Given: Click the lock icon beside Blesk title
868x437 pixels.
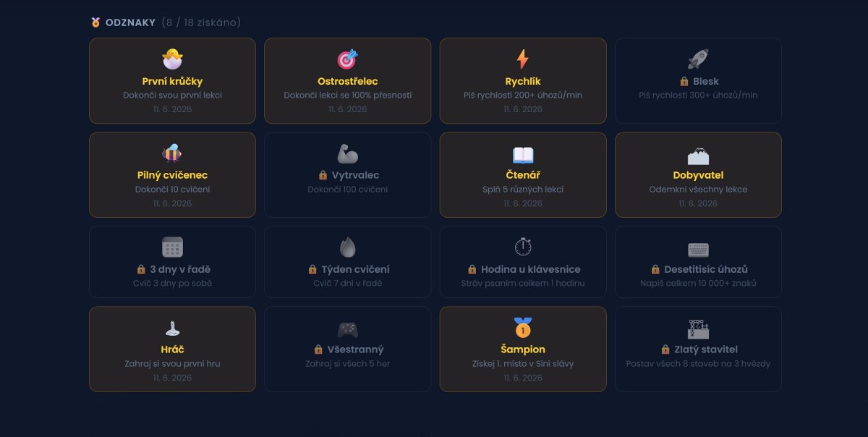Looking at the screenshot, I should pos(684,81).
